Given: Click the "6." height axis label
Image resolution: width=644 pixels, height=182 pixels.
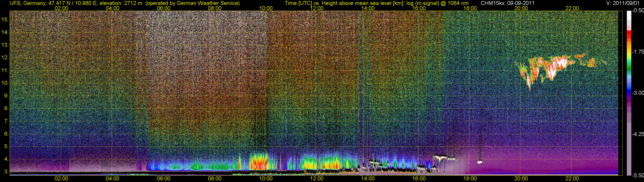Looking at the screenshot, I should (x=6, y=134).
